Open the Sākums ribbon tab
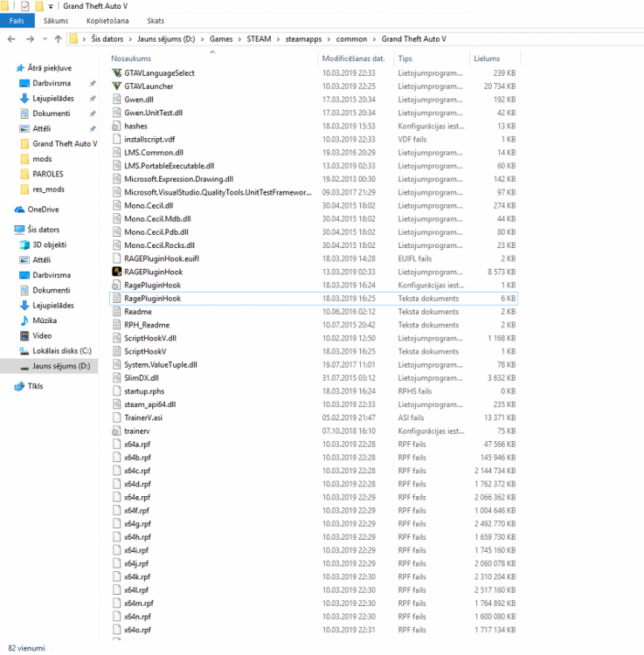The width and height of the screenshot is (644, 655). 56,21
